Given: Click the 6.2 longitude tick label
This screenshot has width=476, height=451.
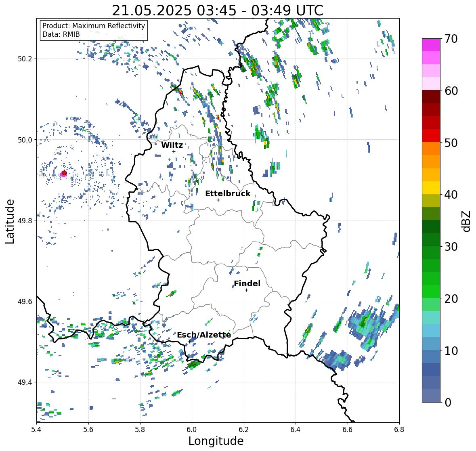Looking at the screenshot, I should coord(244,430).
